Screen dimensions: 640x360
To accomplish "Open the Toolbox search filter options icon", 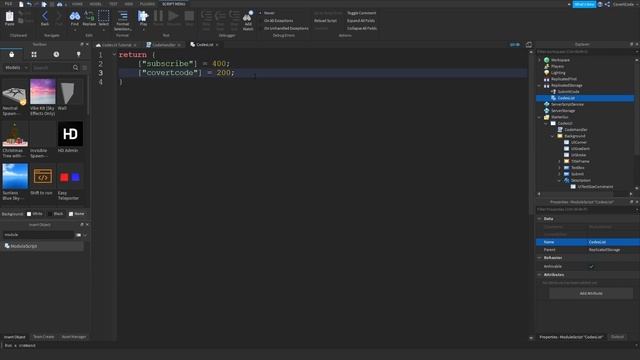I will 85,68.
